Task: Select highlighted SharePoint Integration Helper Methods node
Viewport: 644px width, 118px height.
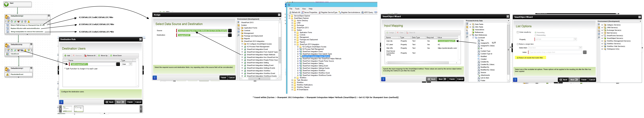Action: click(x=316, y=56)
